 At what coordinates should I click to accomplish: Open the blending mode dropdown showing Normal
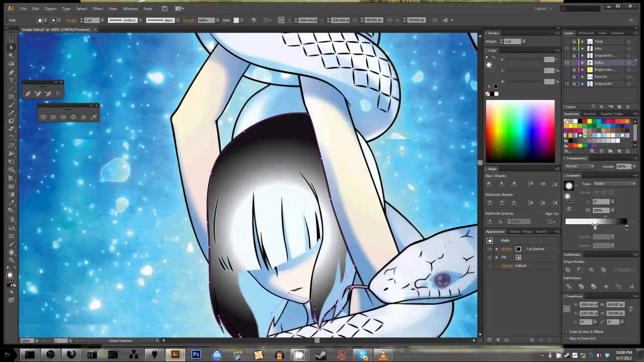(580, 166)
